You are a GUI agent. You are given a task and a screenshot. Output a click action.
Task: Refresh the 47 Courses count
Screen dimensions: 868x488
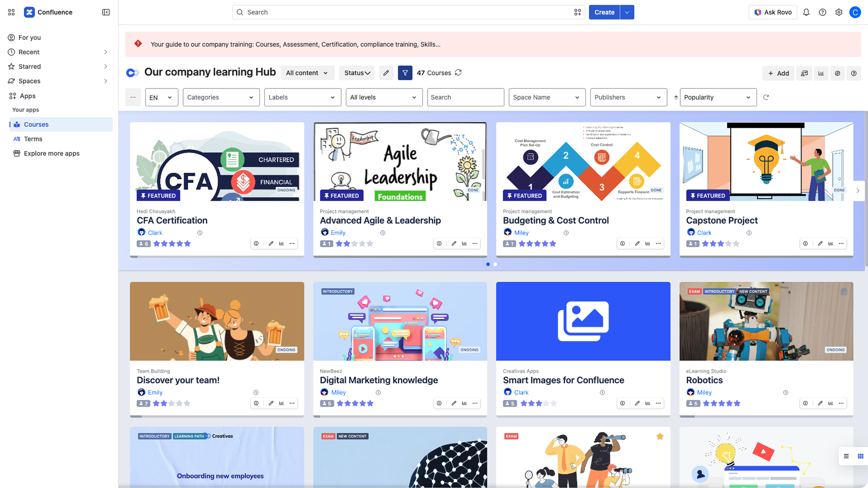[458, 73]
